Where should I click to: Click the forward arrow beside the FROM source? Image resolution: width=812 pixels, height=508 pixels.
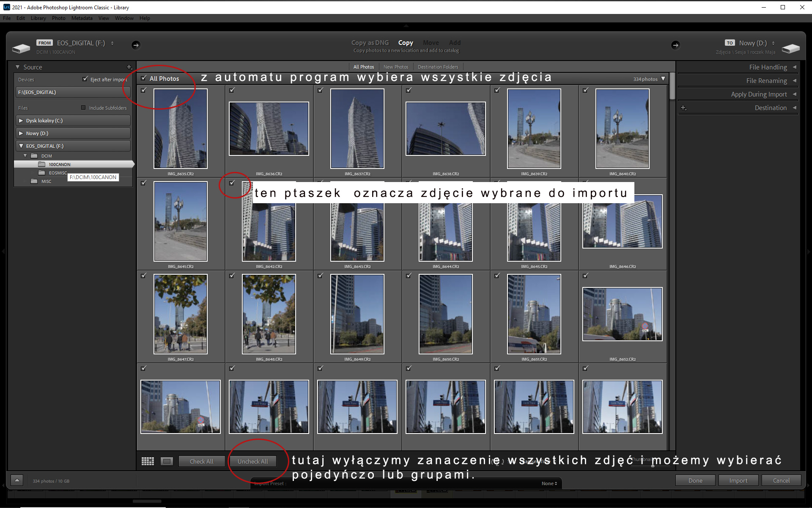click(x=136, y=45)
